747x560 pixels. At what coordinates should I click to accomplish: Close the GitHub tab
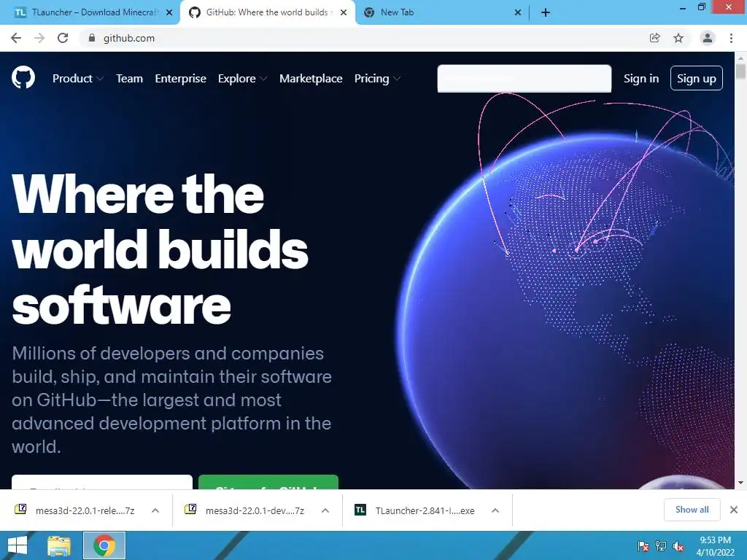[344, 12]
